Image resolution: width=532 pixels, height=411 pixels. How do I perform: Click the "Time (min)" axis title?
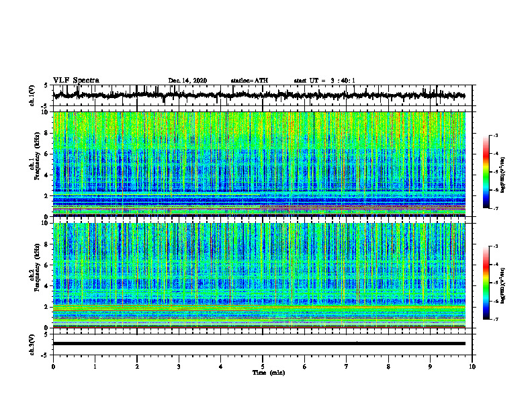click(269, 373)
